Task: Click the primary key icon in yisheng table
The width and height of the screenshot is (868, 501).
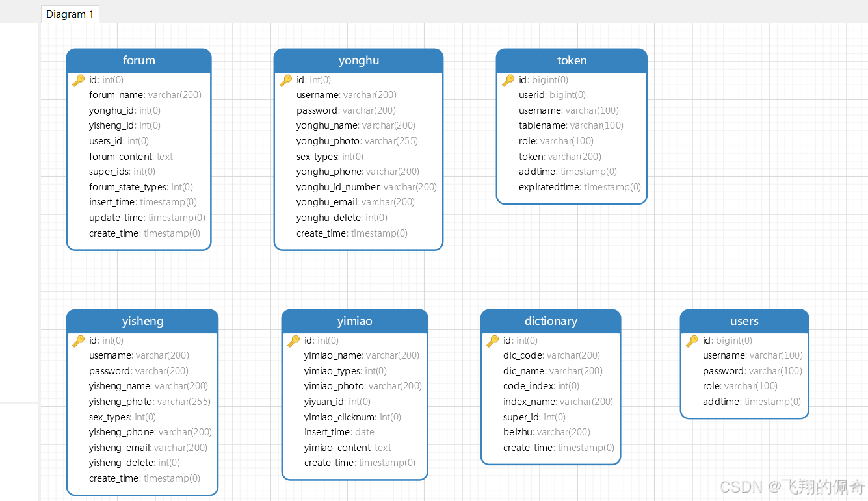Action: pos(79,340)
